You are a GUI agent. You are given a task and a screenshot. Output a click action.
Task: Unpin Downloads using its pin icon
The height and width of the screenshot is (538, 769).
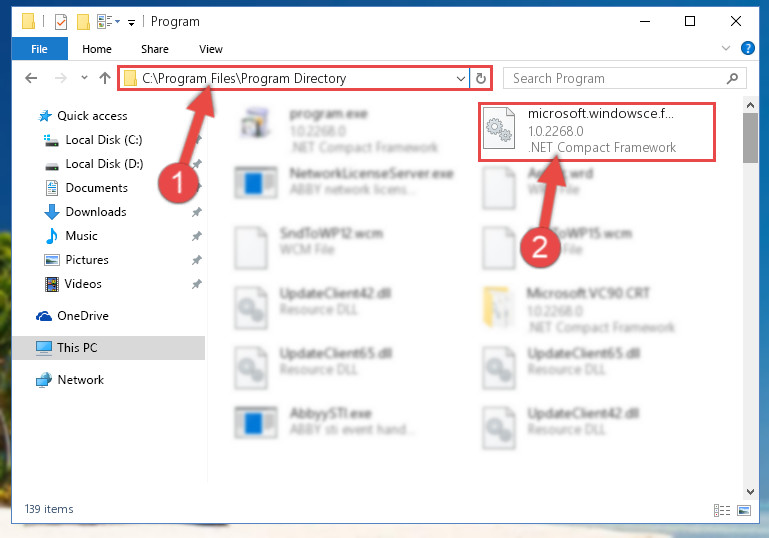[196, 212]
